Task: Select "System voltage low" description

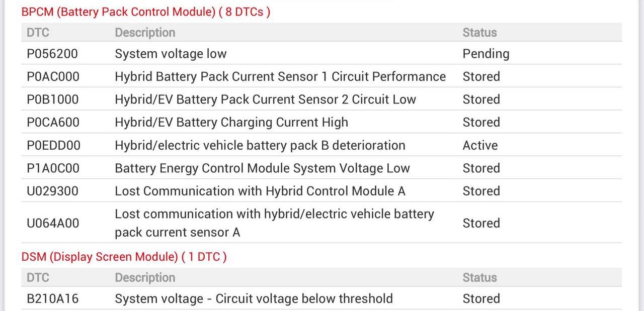Action: [x=171, y=54]
